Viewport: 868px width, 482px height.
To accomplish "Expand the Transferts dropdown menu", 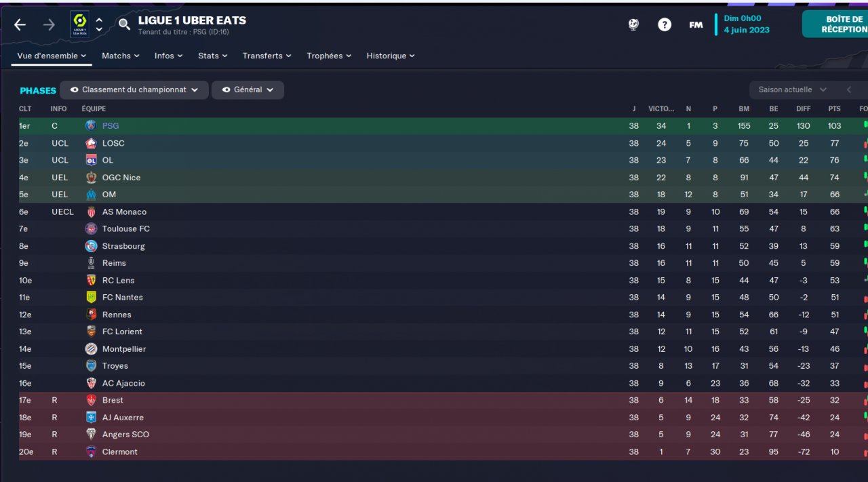I will (x=267, y=56).
